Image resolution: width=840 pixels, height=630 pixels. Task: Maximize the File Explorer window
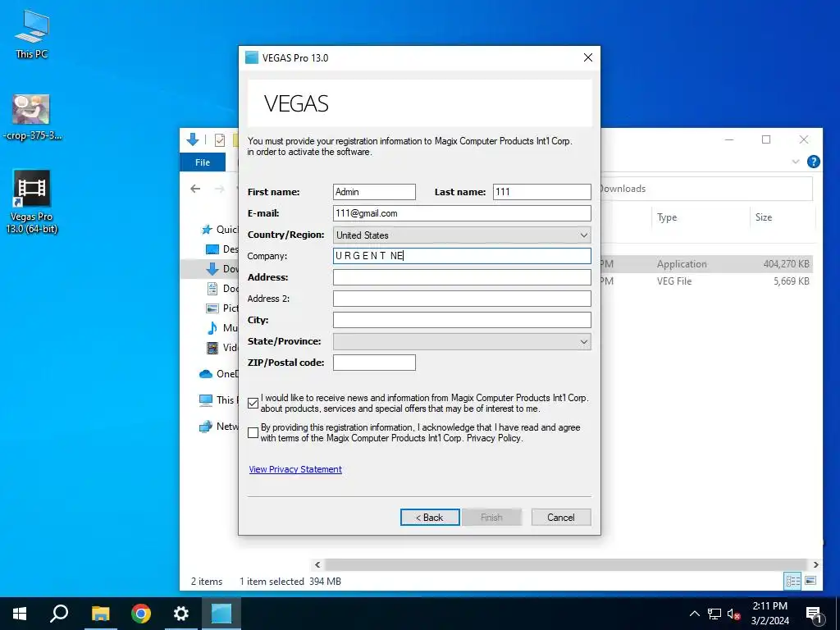[x=766, y=139]
